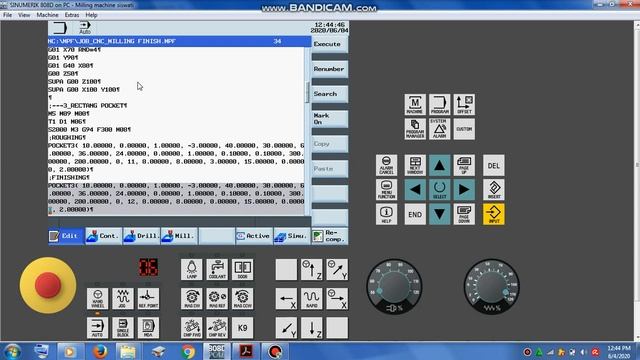
Task: Click the Renumber softkey
Action: point(330,69)
